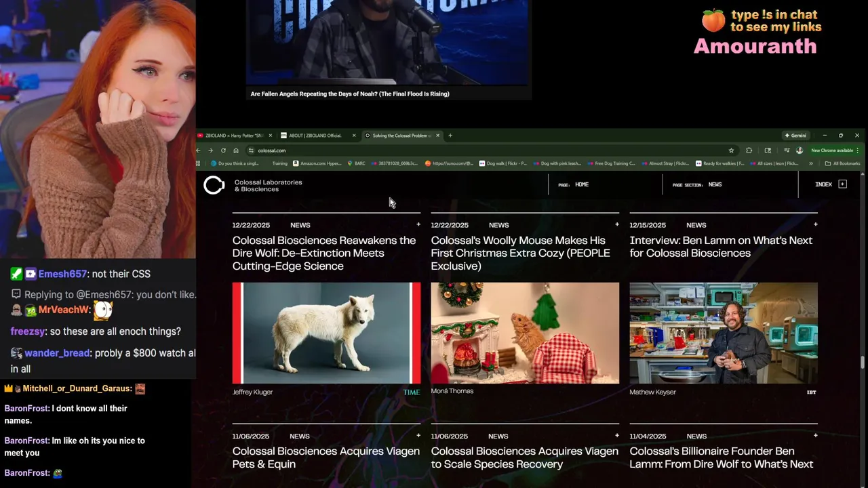
Task: Open 'Acquires Viagen to Scale Species Recovery' headline
Action: coord(524,457)
